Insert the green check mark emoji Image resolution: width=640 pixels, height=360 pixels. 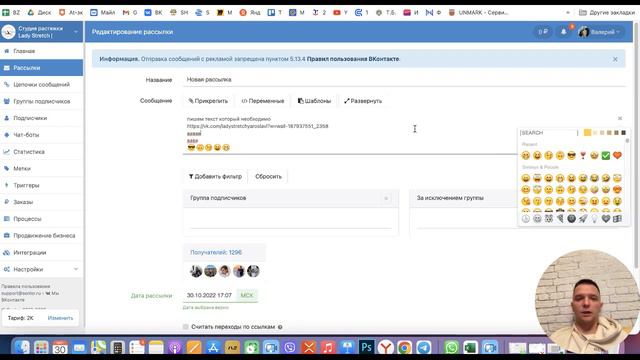pyautogui.click(x=606, y=156)
